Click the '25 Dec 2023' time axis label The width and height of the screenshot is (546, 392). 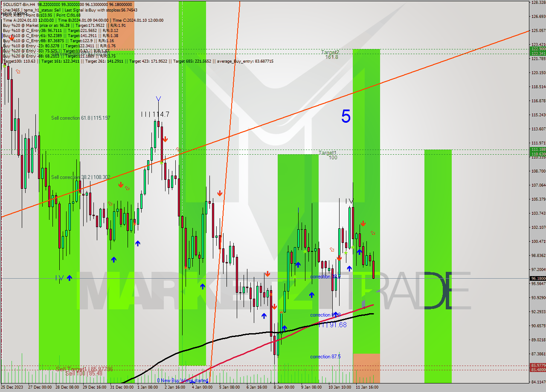pyautogui.click(x=12, y=387)
